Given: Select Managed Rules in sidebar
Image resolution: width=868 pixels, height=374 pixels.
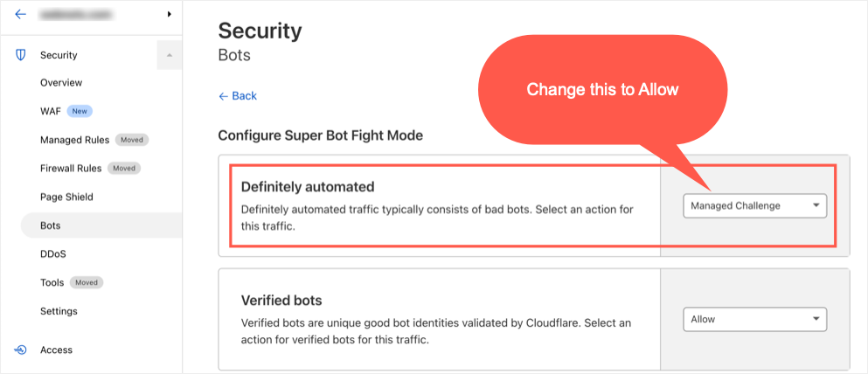Looking at the screenshot, I should [x=74, y=140].
